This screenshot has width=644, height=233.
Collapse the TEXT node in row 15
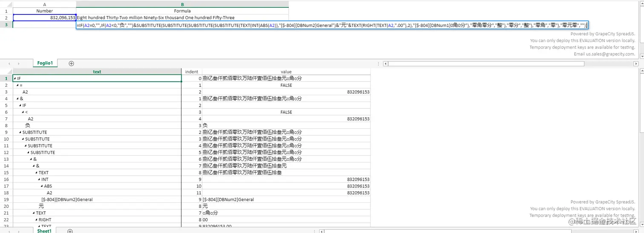36,173
